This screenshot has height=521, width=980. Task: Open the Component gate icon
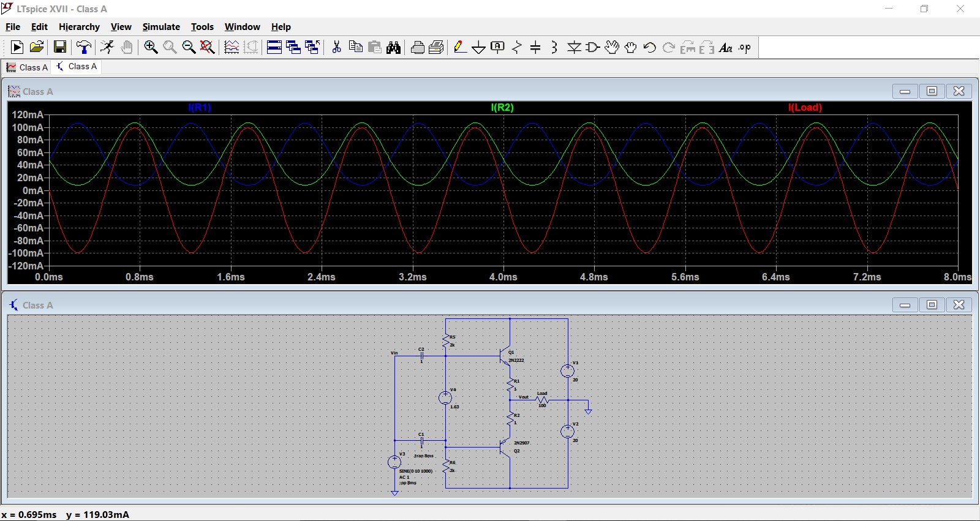[x=593, y=47]
